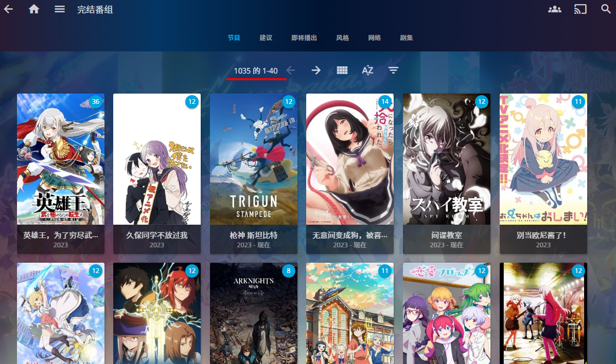Click the 14 episode count badge
The width and height of the screenshot is (616, 364).
pos(385,102)
